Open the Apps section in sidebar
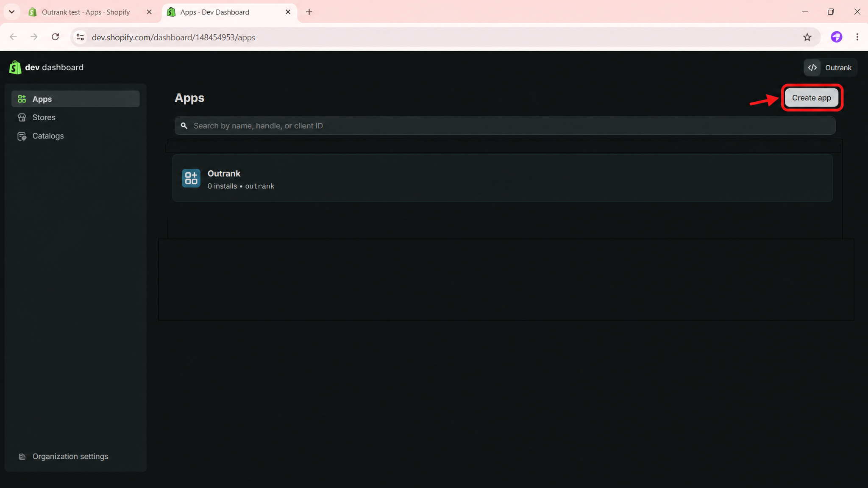 (75, 99)
